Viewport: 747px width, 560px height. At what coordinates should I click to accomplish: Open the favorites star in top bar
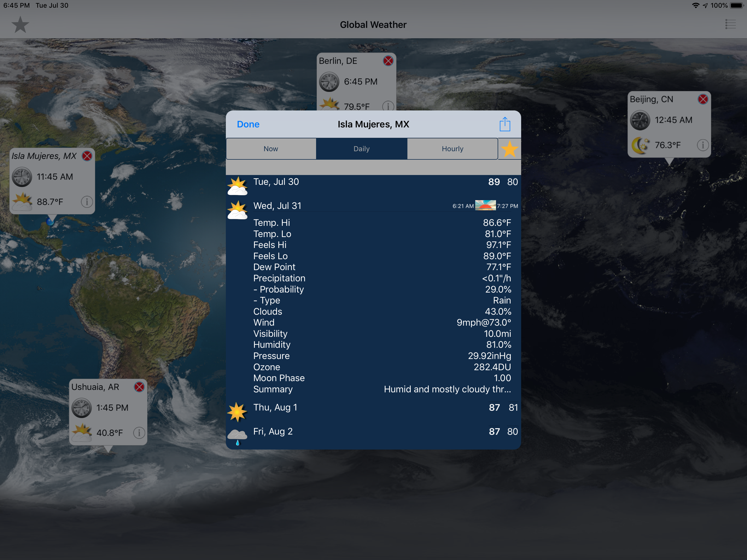[20, 25]
